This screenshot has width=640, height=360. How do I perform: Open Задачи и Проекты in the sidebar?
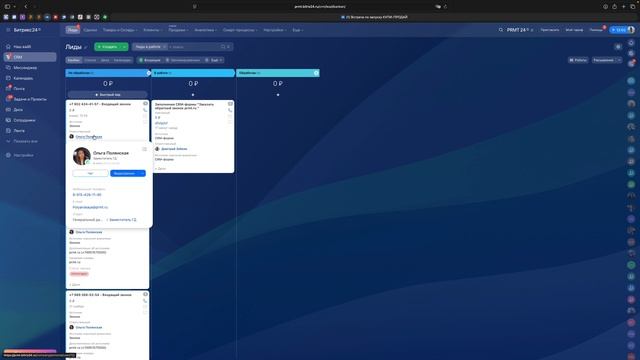(30, 99)
